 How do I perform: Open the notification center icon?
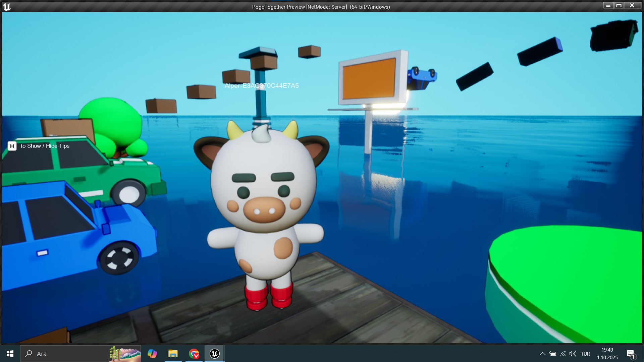click(630, 354)
